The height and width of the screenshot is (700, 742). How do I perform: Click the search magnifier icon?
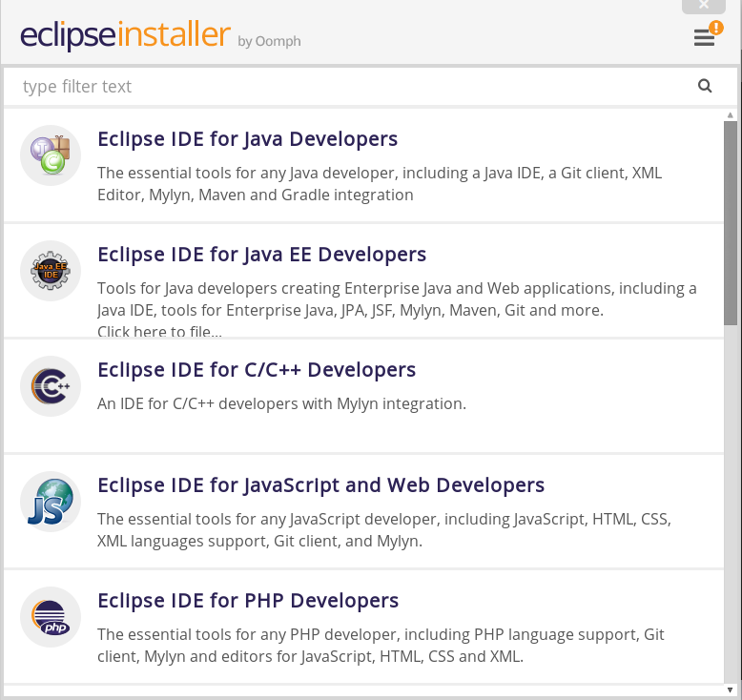(x=705, y=86)
